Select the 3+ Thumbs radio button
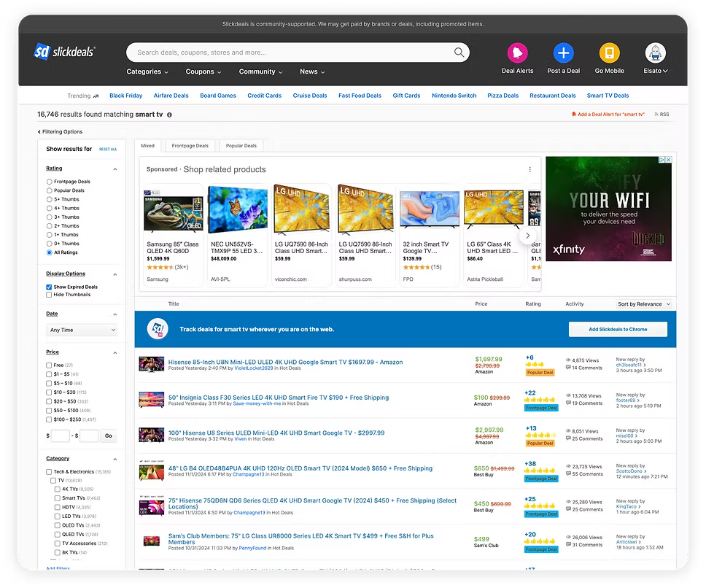The width and height of the screenshot is (706, 588). (x=49, y=217)
